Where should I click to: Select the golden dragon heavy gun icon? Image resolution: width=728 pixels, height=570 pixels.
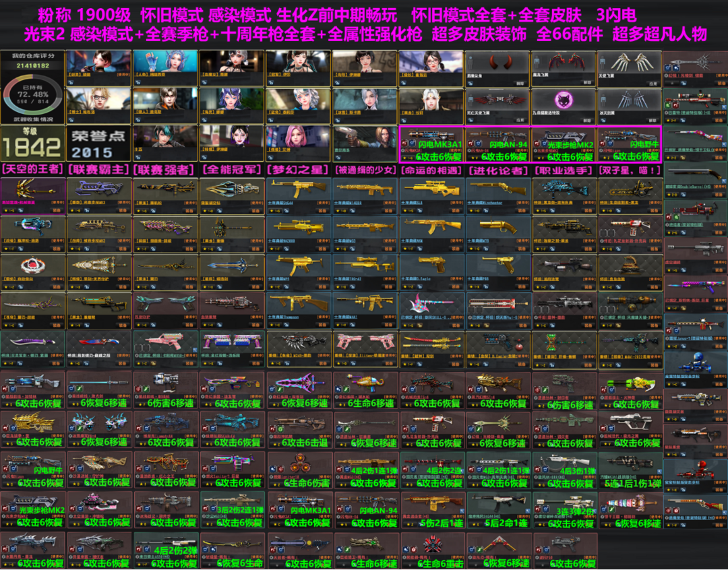click(x=32, y=422)
